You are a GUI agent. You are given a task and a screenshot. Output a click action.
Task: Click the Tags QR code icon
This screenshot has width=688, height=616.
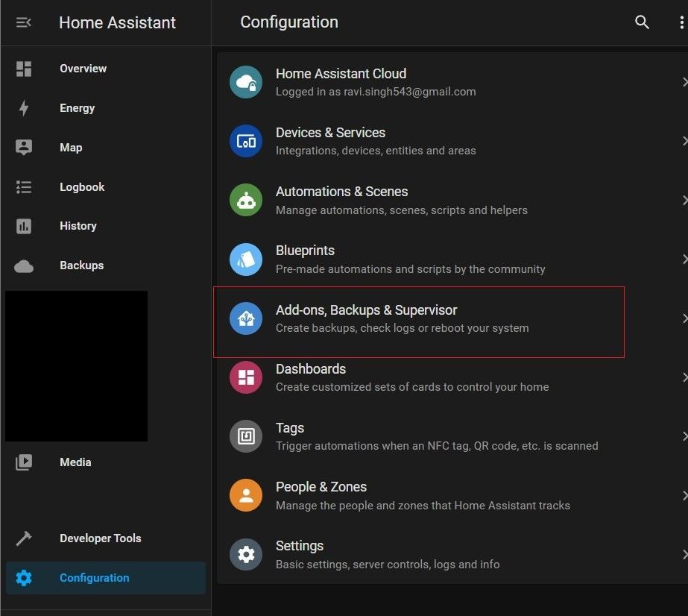coord(246,436)
